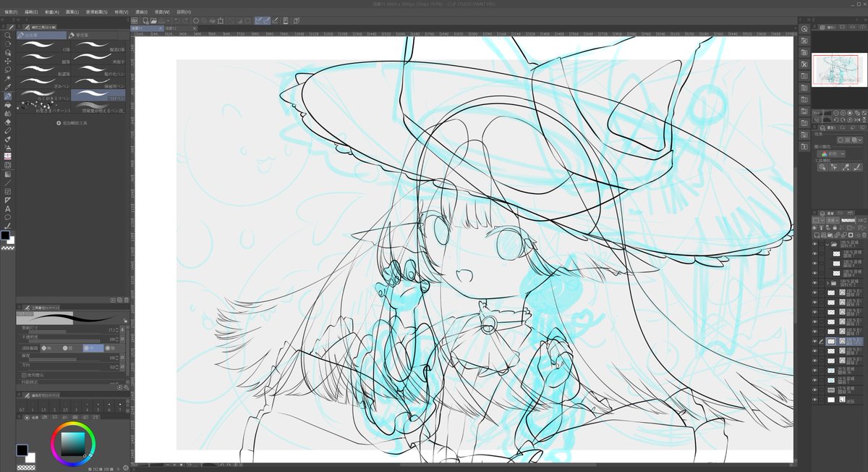Screen dimensions: 868x472
Task: Toggle visibility of the bottom paper layer
Action: pyautogui.click(x=814, y=400)
